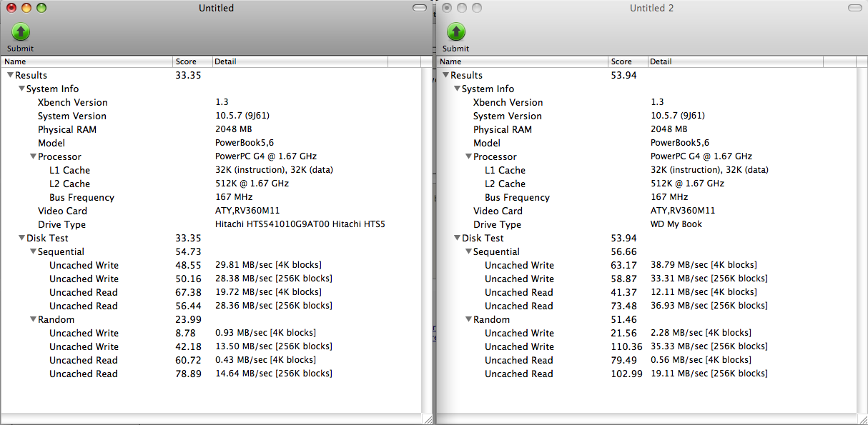
Task: Collapse Sequential in the Untitled window
Action: point(33,251)
